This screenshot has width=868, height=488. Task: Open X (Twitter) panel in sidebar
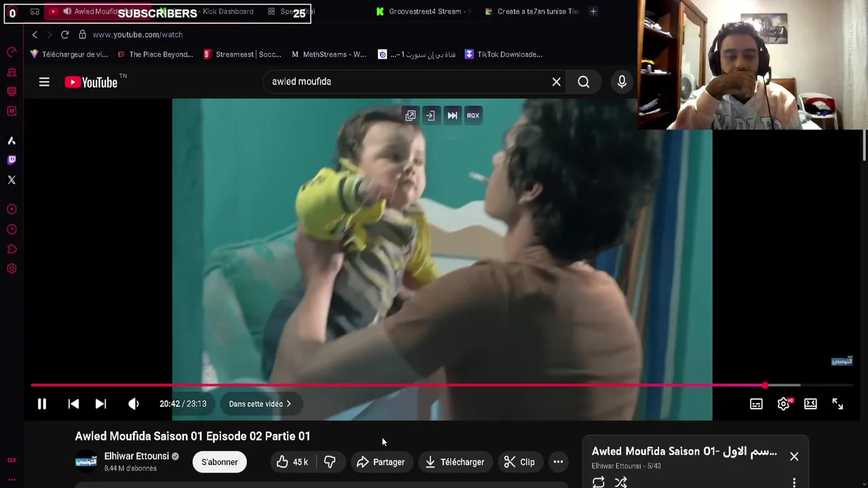click(x=12, y=180)
